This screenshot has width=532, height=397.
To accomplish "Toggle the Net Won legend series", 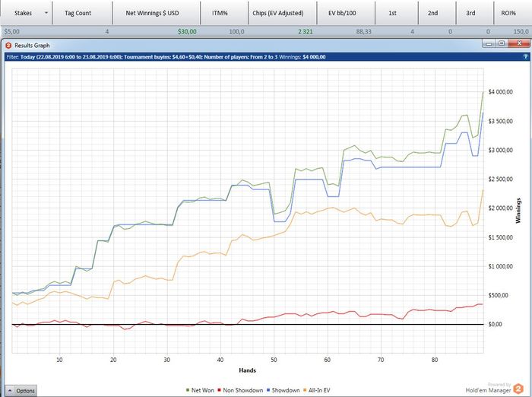I will pos(200,390).
